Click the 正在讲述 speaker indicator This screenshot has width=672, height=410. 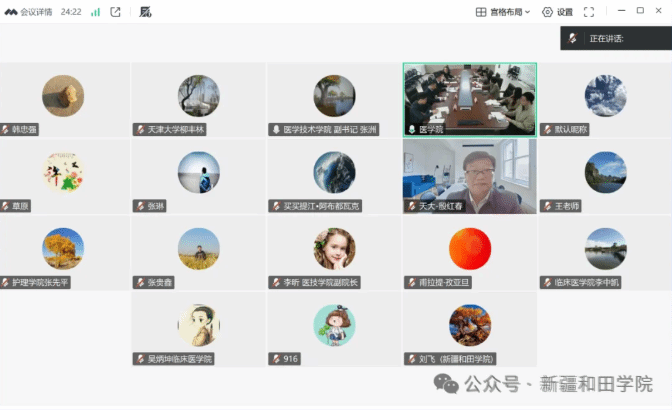pos(606,38)
